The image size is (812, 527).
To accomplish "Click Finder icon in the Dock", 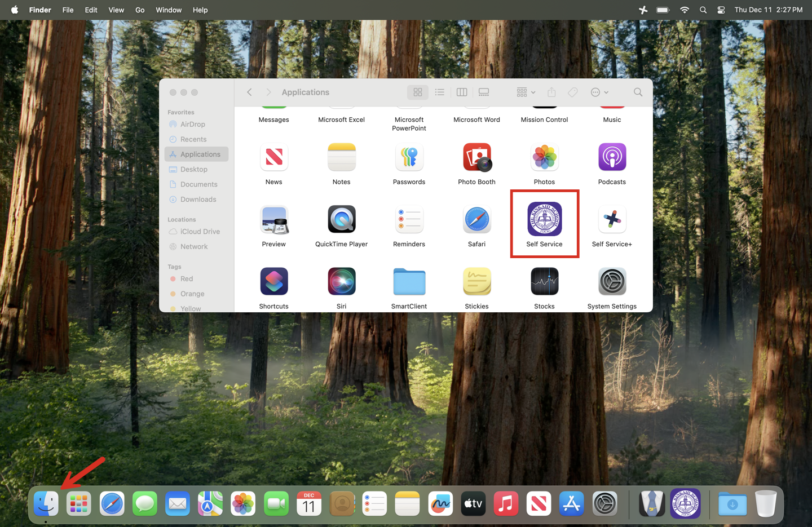I will tap(46, 503).
